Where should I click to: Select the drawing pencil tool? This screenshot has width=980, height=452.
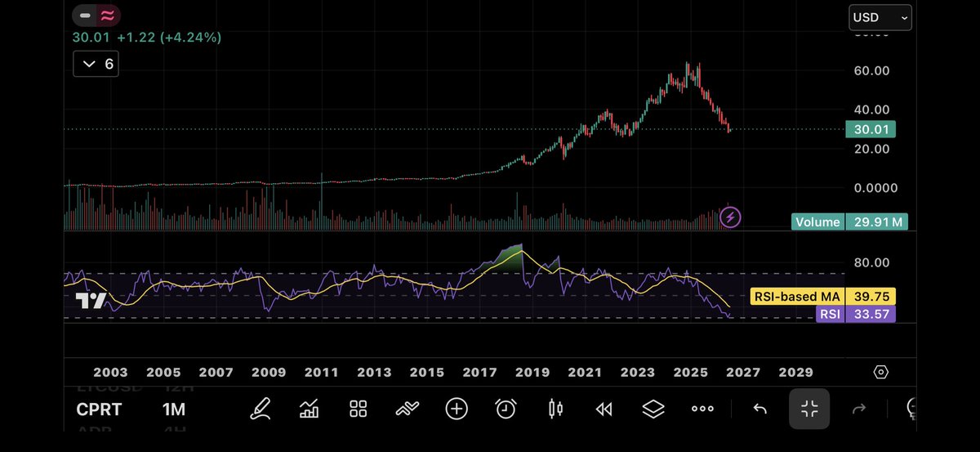tap(260, 409)
